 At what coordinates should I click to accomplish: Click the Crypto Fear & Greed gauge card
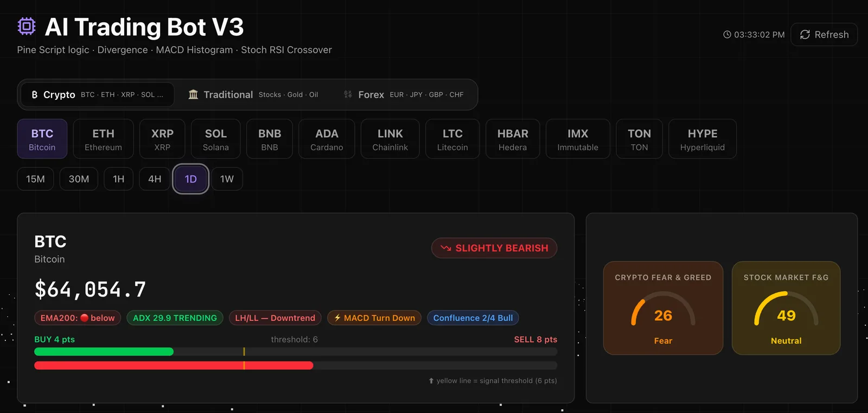[x=663, y=308]
